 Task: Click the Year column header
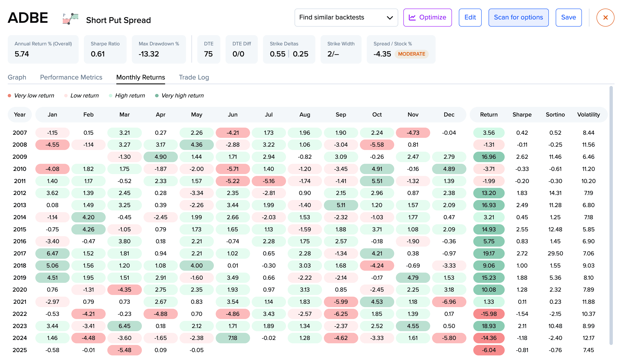20,115
